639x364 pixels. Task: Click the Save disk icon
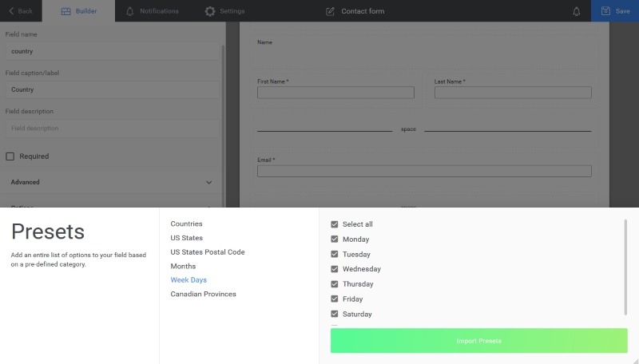(x=604, y=11)
